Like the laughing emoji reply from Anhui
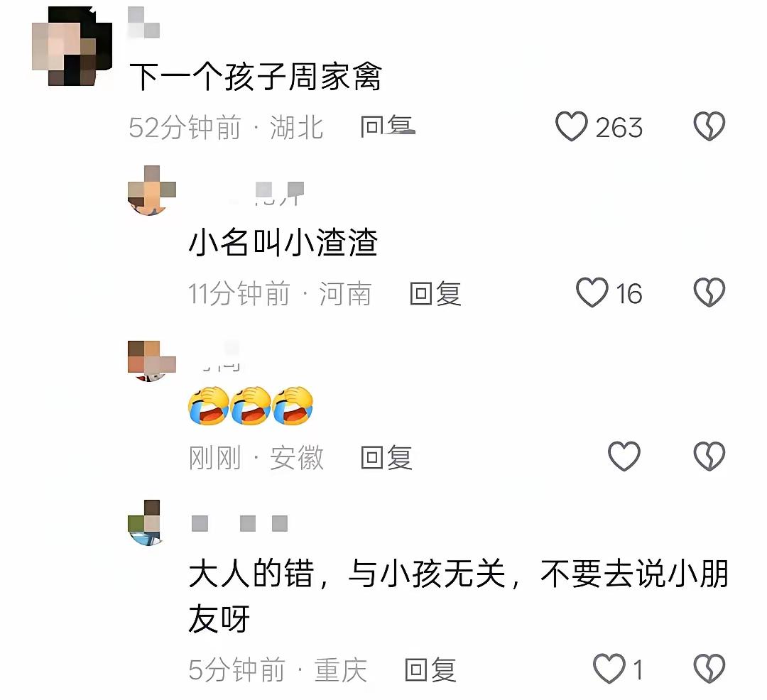 tap(624, 456)
